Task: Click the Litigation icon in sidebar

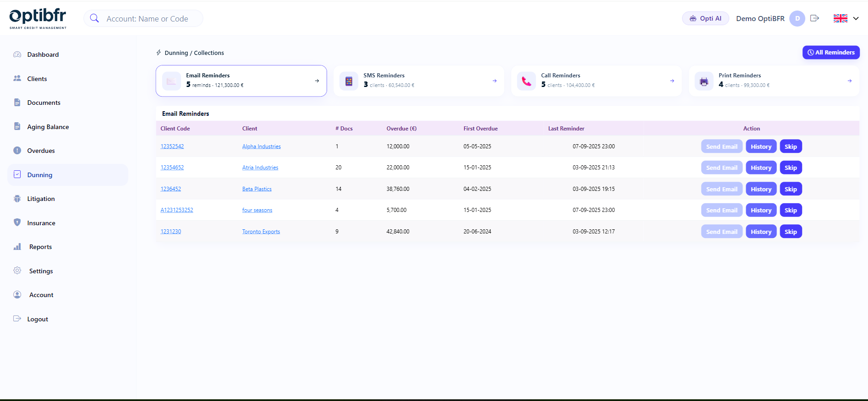Action: tap(17, 199)
